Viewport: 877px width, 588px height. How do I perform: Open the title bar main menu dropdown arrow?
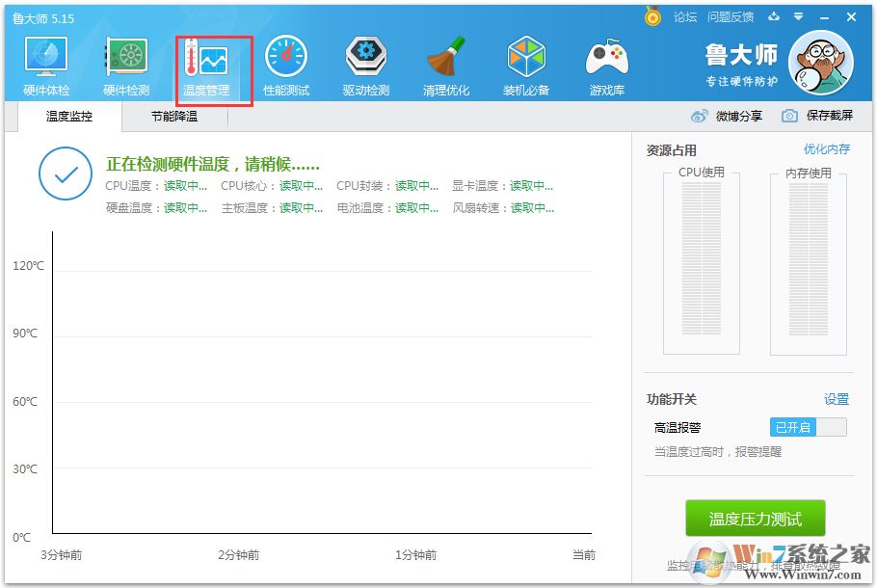click(798, 17)
